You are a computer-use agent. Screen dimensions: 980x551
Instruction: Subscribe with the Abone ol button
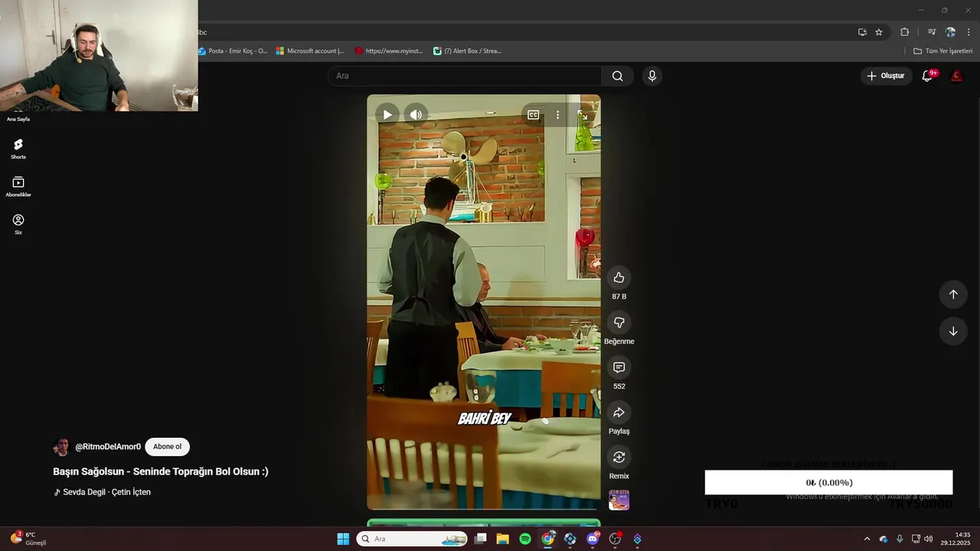click(x=167, y=447)
